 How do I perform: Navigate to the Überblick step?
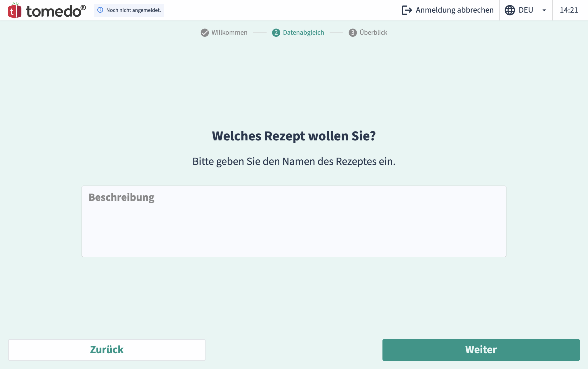(x=373, y=32)
